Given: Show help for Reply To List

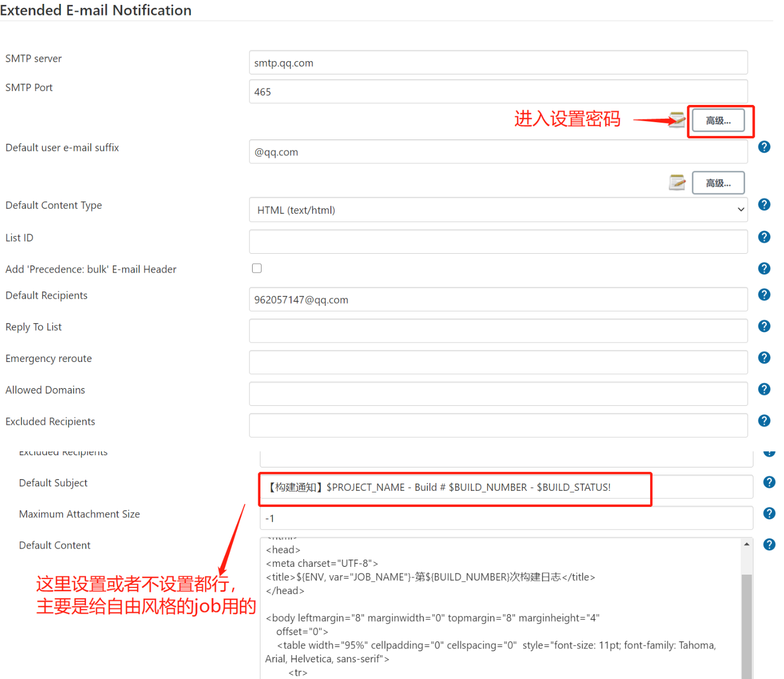Looking at the screenshot, I should (x=764, y=326).
